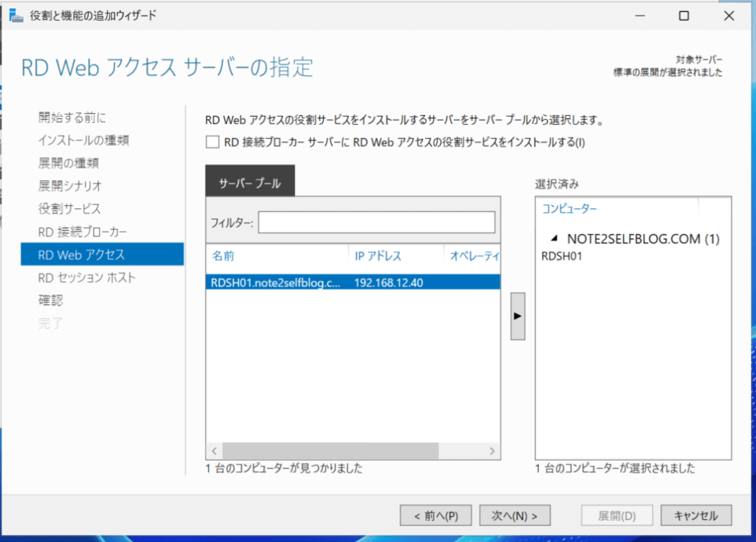Sort by the 名前 column header
The height and width of the screenshot is (542, 756).
tap(223, 256)
